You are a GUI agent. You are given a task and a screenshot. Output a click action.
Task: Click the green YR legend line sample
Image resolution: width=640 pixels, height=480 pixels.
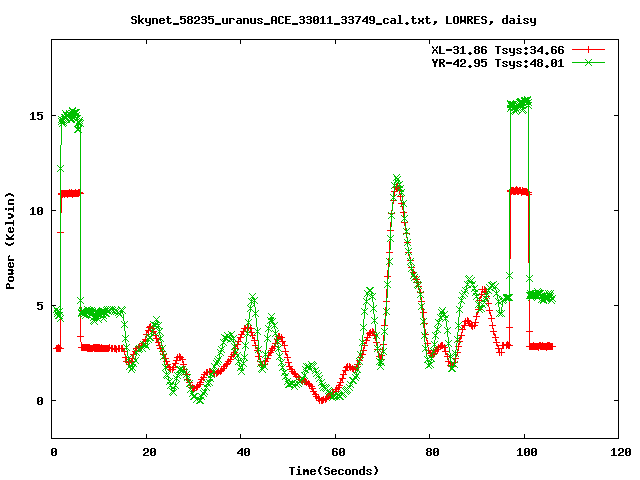[588, 62]
